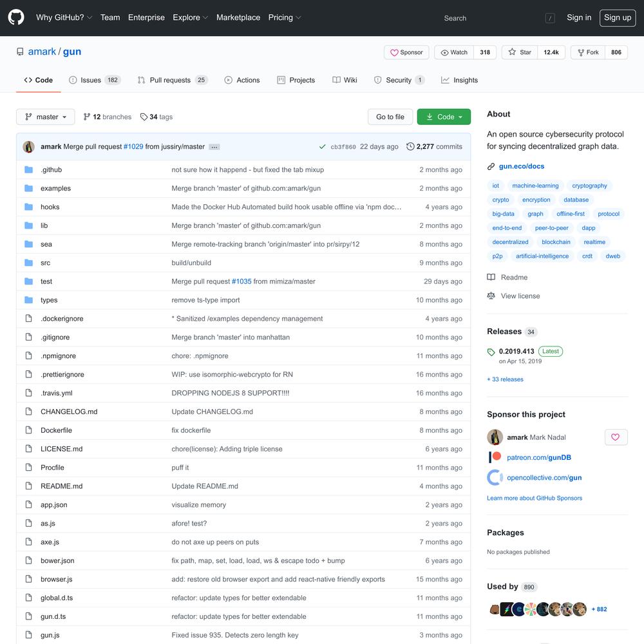Click the blockchain topic tag

click(x=556, y=242)
